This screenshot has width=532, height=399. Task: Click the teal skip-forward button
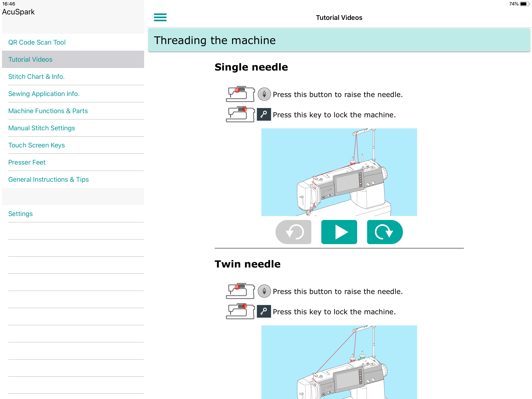[x=385, y=232]
